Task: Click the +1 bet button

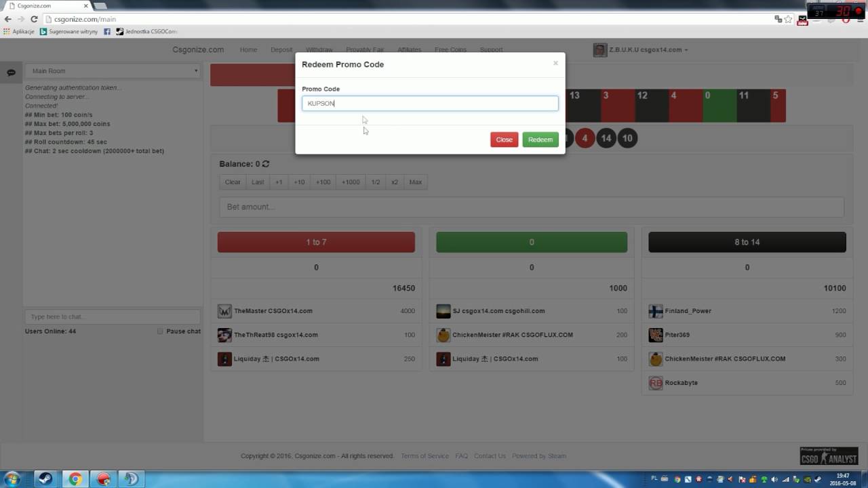Action: click(x=279, y=182)
